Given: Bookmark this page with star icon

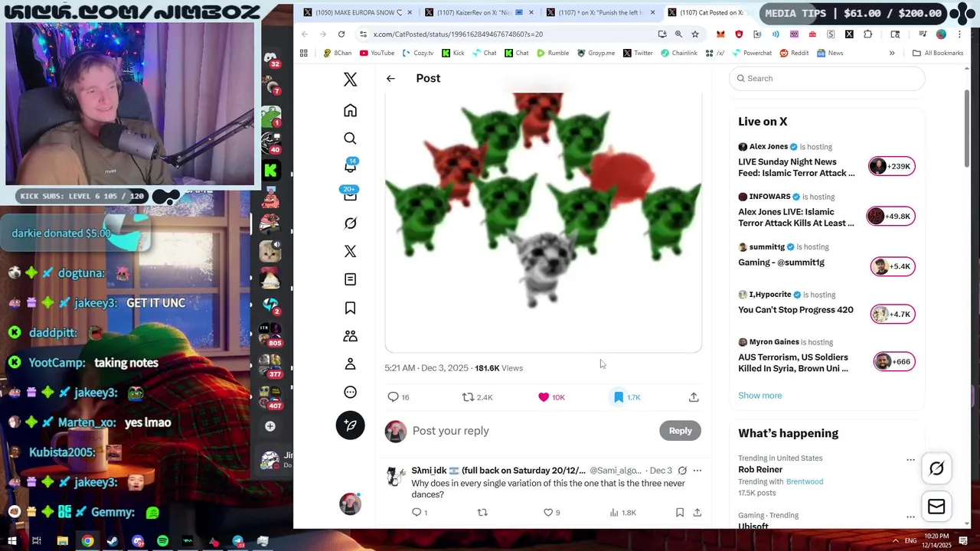Looking at the screenshot, I should [x=695, y=34].
